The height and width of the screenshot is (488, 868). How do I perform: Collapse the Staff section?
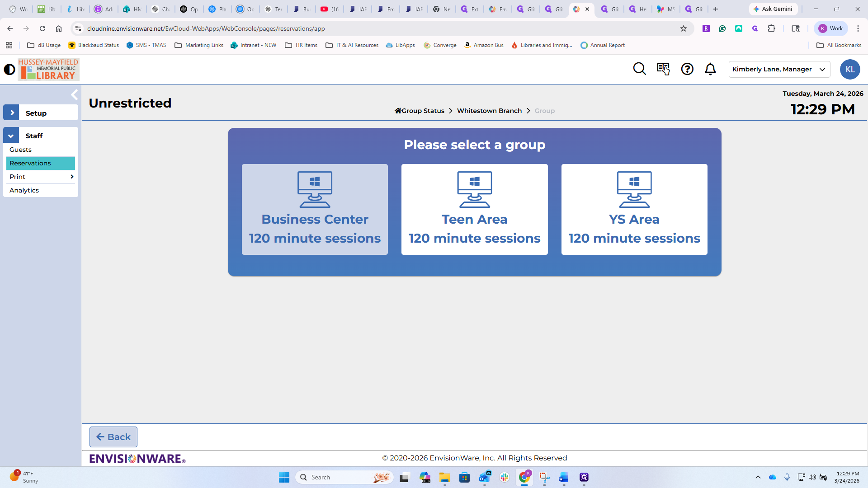tap(11, 136)
